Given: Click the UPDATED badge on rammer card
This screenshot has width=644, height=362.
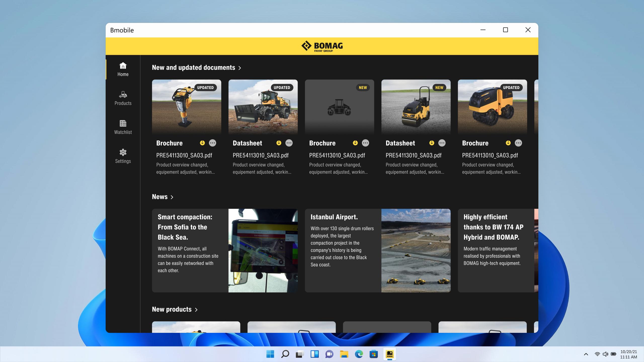Looking at the screenshot, I should coord(205,87).
